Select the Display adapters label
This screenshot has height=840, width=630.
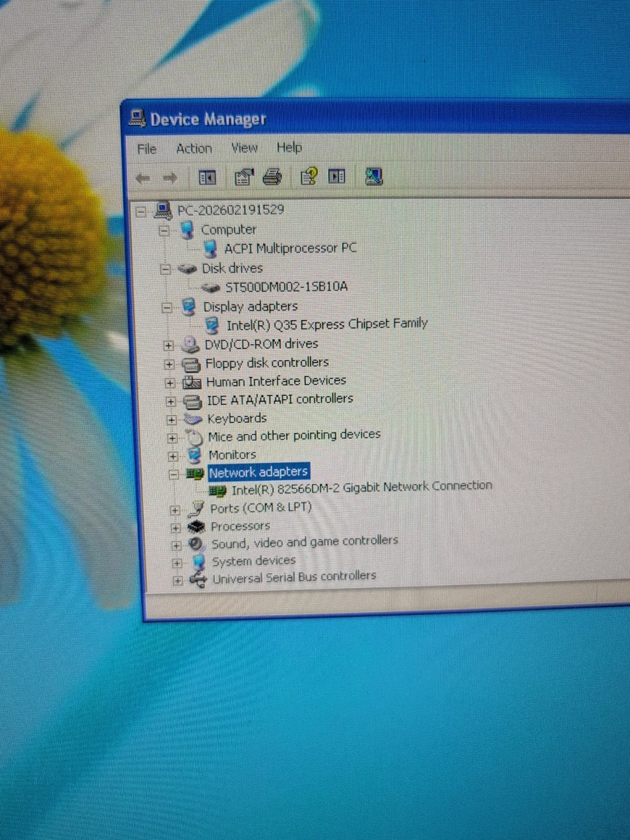coord(250,306)
